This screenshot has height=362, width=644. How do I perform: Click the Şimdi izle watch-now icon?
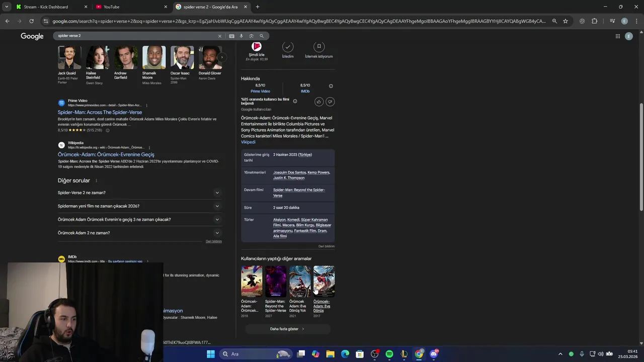coord(257,47)
